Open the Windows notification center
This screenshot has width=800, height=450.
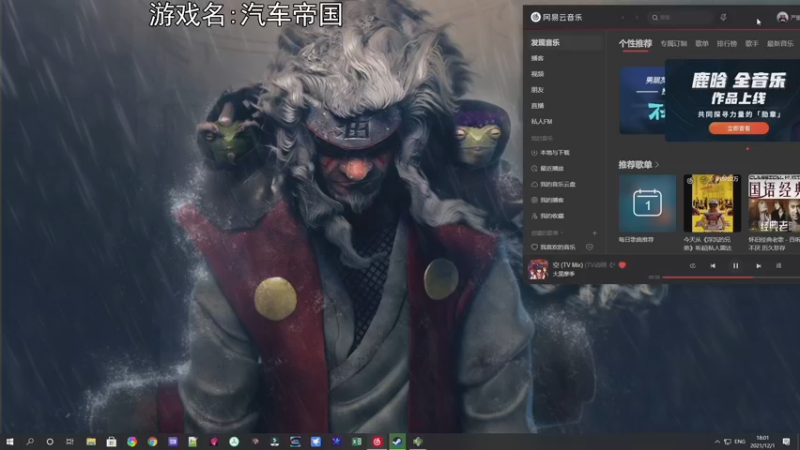pyautogui.click(x=786, y=442)
